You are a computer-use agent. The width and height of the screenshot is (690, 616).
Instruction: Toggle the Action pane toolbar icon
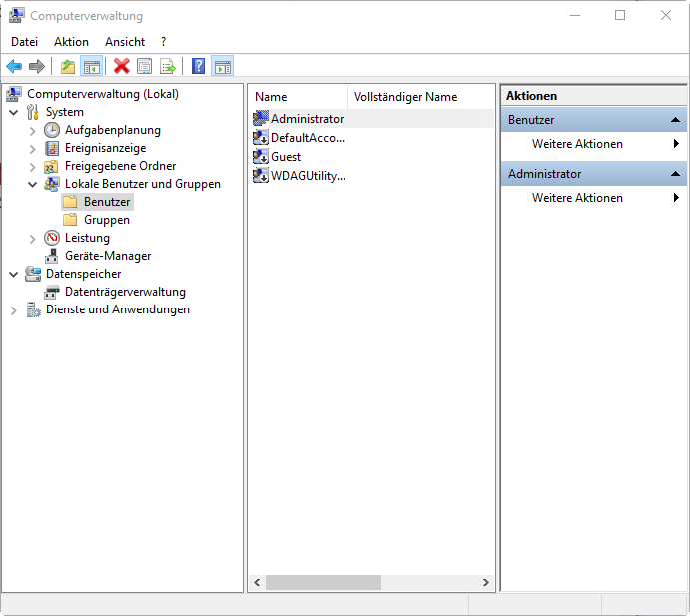tap(223, 67)
